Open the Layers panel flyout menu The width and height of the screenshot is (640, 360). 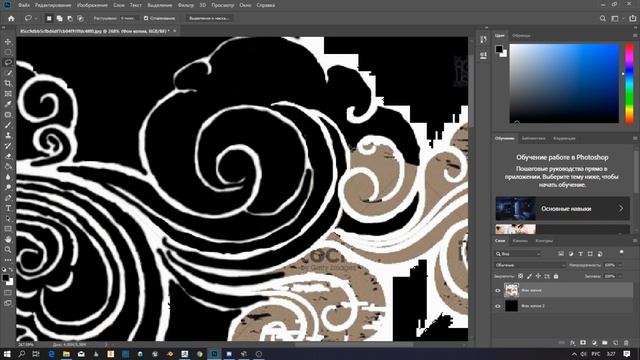point(635,241)
